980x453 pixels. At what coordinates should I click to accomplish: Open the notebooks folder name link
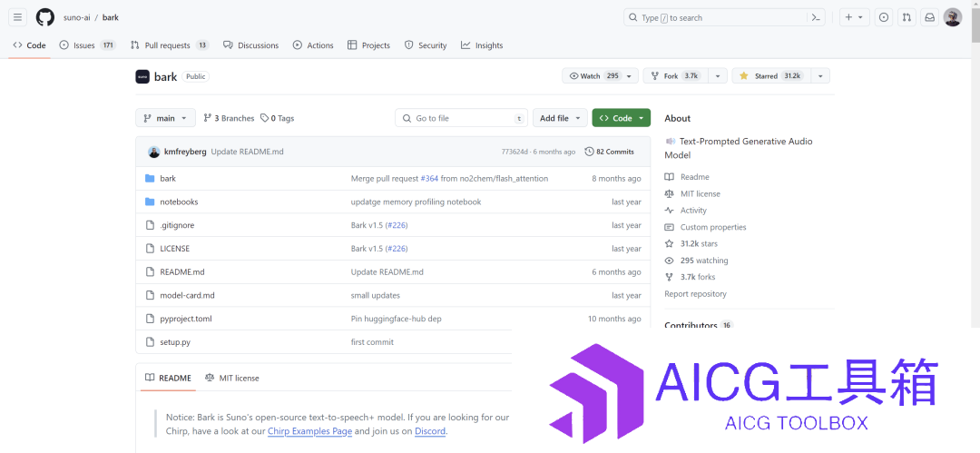(x=179, y=202)
